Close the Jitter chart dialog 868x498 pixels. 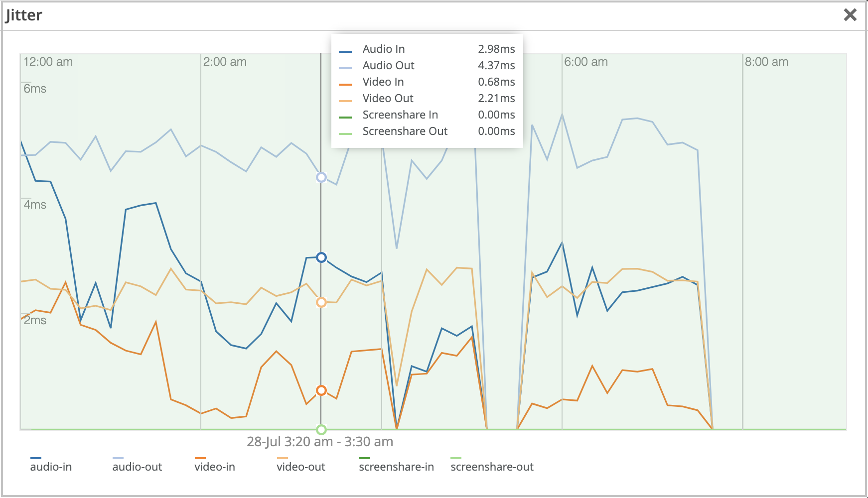pos(850,15)
